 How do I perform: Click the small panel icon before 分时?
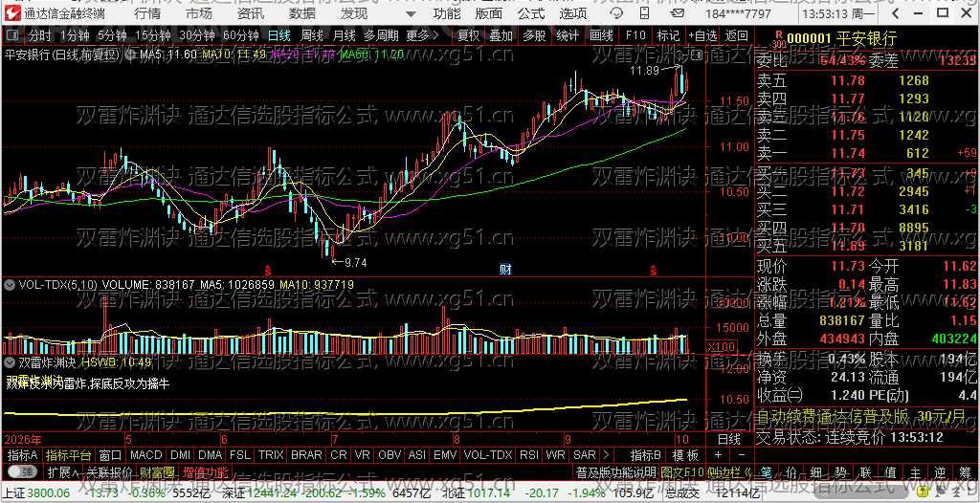[x=14, y=35]
